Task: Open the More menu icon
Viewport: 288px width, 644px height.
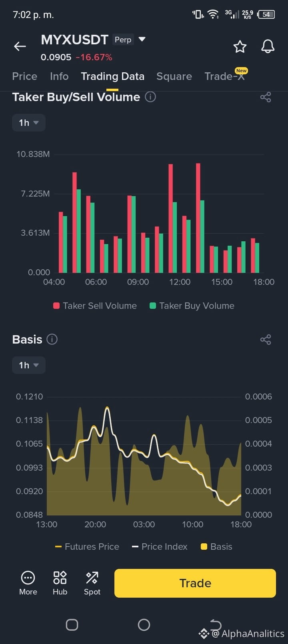Action: tap(28, 583)
